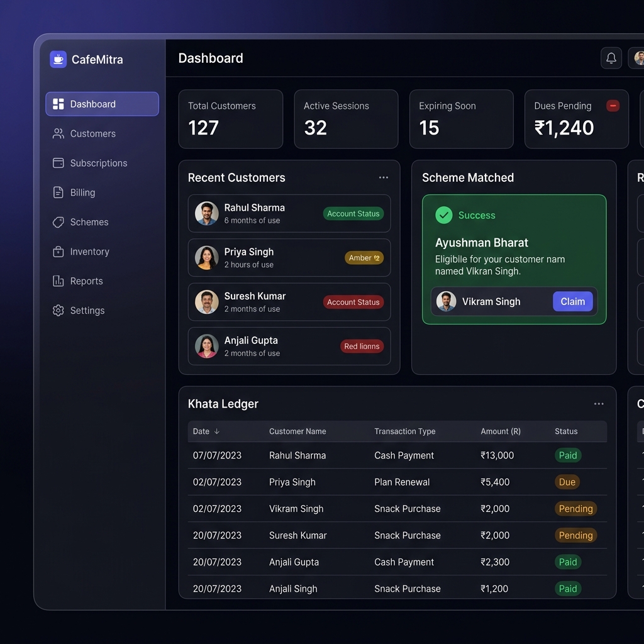Screen dimensions: 644x644
Task: Click the ₹5,400 amount cell
Action: pyautogui.click(x=495, y=482)
